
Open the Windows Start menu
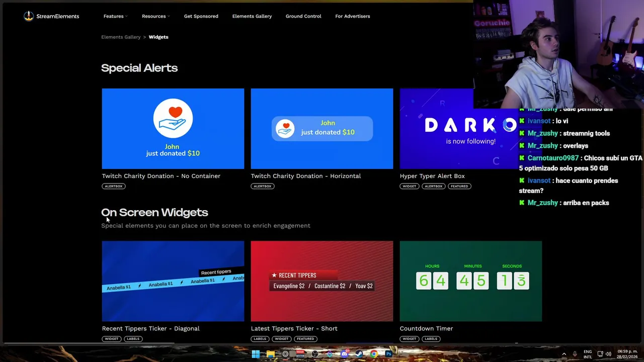[x=256, y=354]
